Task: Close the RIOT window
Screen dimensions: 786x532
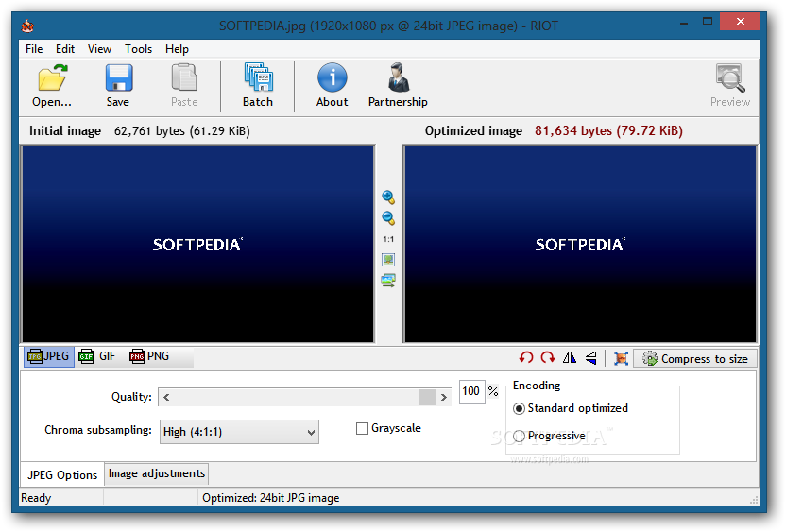Action: tap(741, 22)
